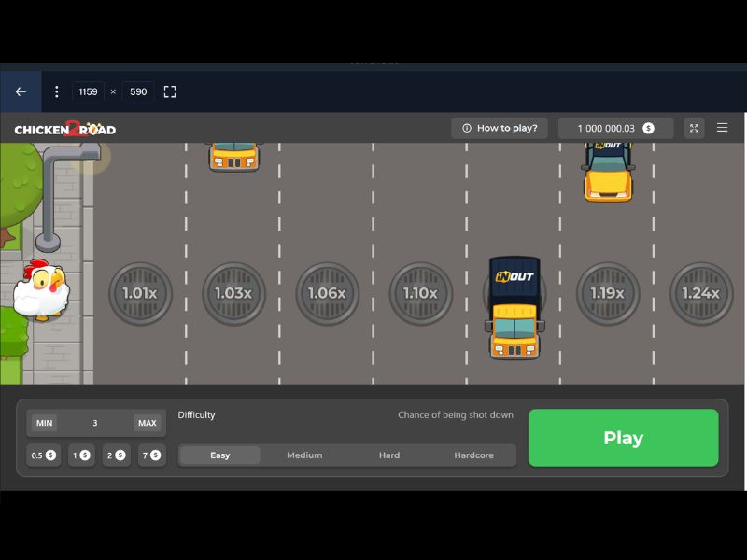The width and height of the screenshot is (747, 560).
Task: Select the Hard difficulty setting
Action: tap(389, 455)
